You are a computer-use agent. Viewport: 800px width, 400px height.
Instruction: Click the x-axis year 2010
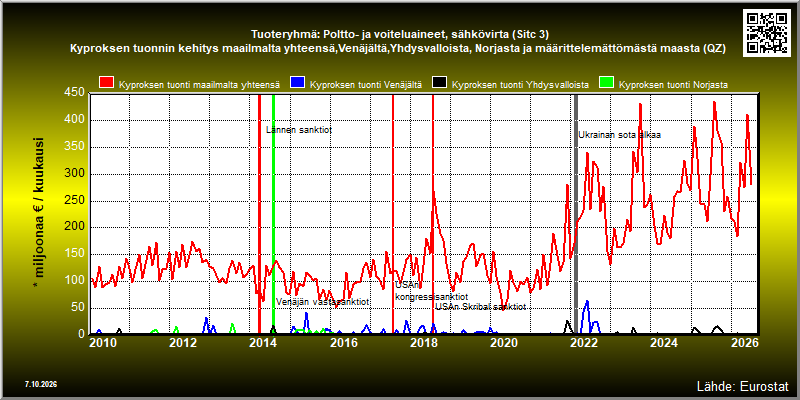click(x=103, y=342)
